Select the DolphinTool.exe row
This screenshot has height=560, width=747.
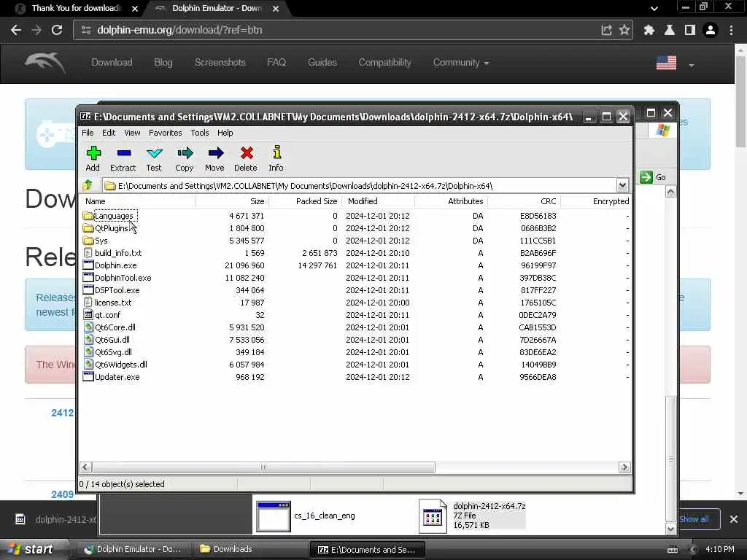point(355,278)
